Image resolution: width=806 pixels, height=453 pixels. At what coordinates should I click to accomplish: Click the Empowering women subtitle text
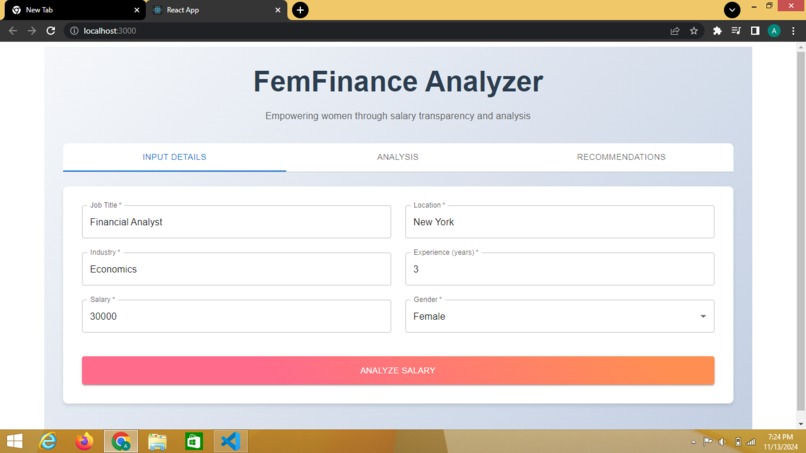398,116
